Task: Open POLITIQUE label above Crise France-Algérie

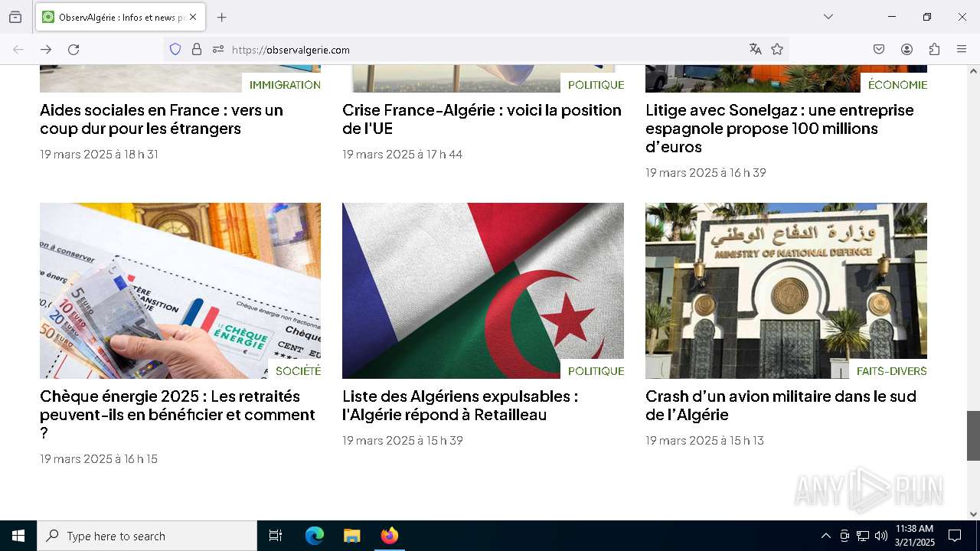Action: click(x=596, y=85)
